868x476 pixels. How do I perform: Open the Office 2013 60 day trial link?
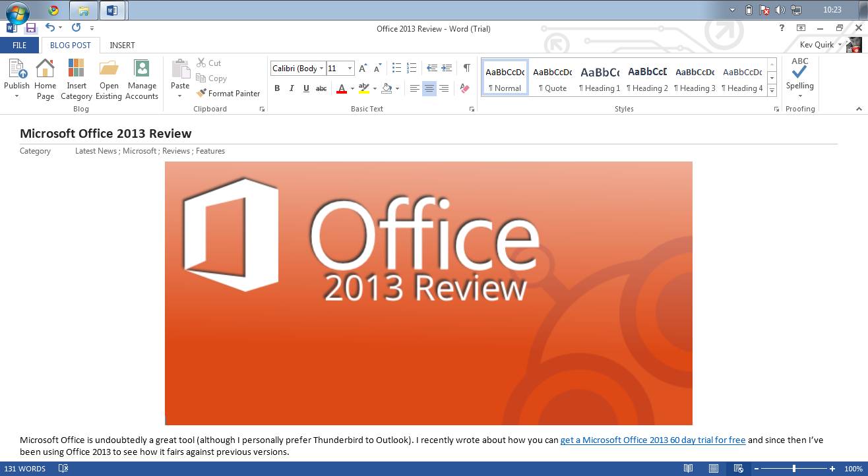[x=652, y=440]
